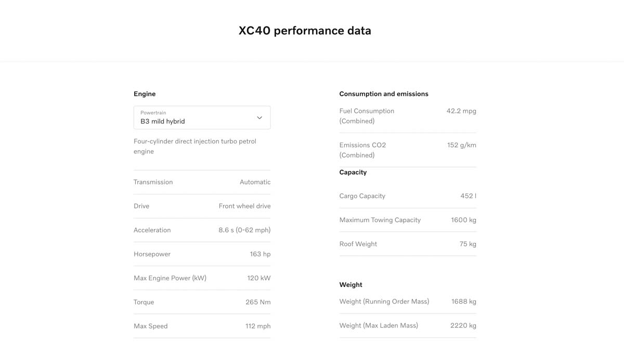Select the Acceleration 8.6 s value
Screen dimensions: 624x364
click(244, 230)
